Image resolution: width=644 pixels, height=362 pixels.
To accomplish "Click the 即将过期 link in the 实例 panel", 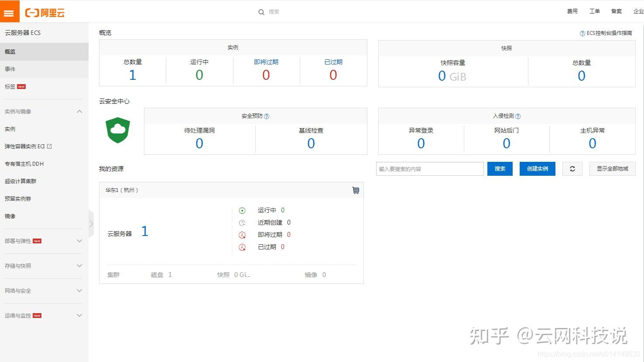I will tap(266, 62).
